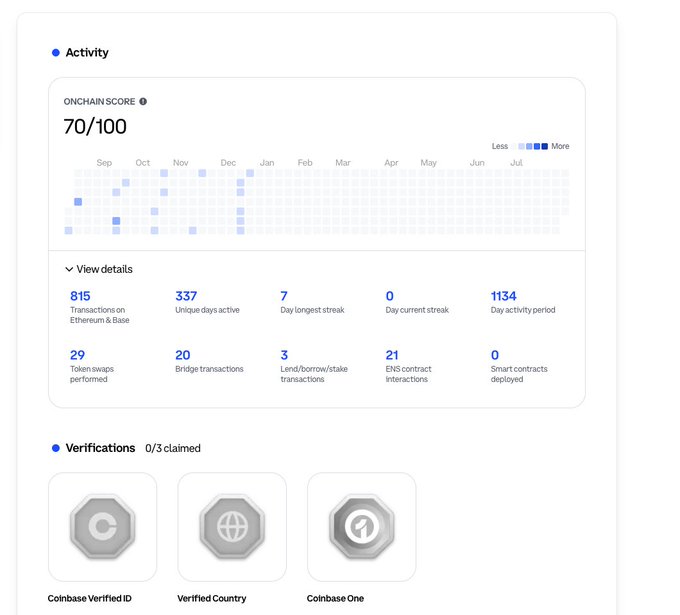Click the Sep month label on heatmap

click(x=104, y=163)
